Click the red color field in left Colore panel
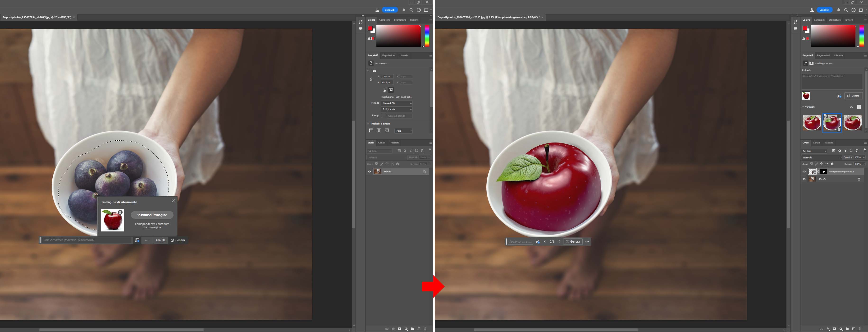Screen dimensions: 868x332 coord(398,36)
